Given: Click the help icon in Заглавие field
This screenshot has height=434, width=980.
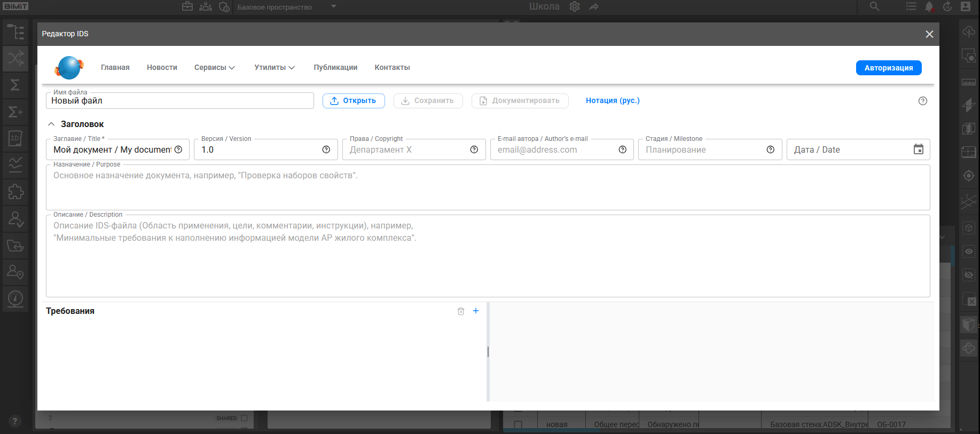Looking at the screenshot, I should (178, 149).
